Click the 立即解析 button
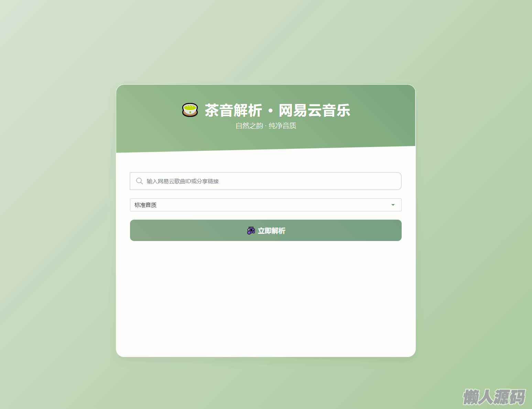Image resolution: width=532 pixels, height=409 pixels. pos(266,230)
